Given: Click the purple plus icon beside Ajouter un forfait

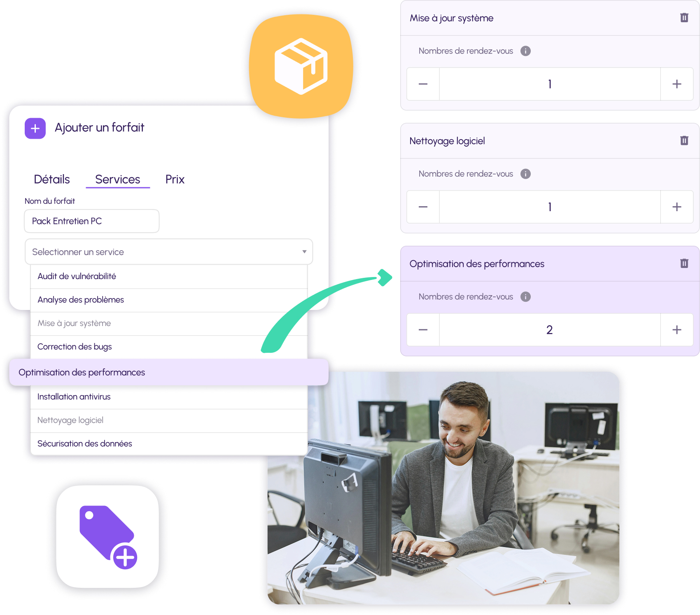Looking at the screenshot, I should [x=35, y=128].
